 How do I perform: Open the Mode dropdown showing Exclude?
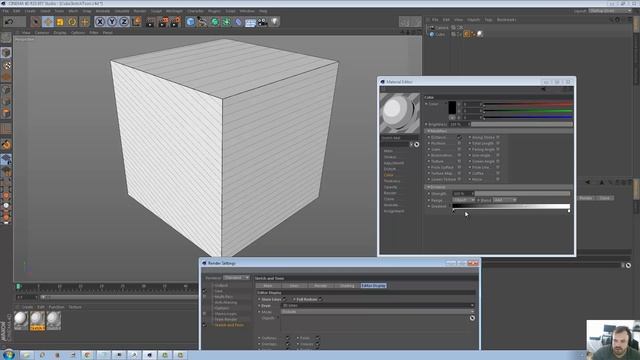[378, 311]
